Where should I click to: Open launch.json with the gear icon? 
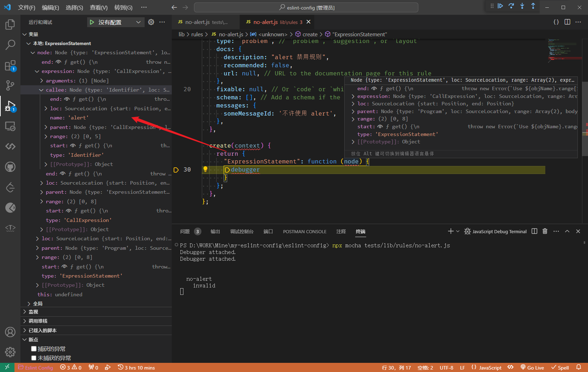pyautogui.click(x=151, y=22)
